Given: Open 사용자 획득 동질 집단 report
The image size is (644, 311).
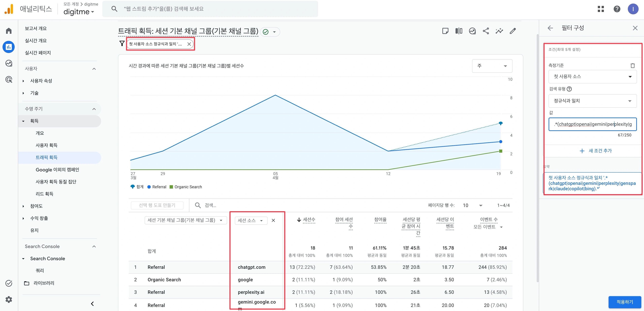Looking at the screenshot, I should click(56, 182).
